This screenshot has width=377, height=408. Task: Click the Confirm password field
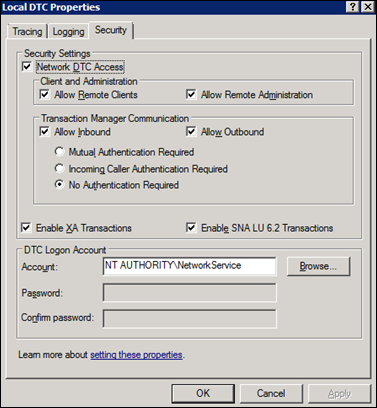189,318
